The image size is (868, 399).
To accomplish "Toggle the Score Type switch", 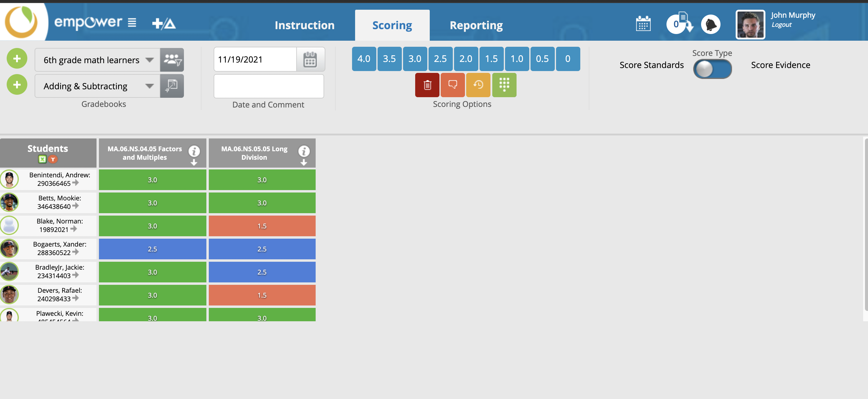I will (x=712, y=69).
